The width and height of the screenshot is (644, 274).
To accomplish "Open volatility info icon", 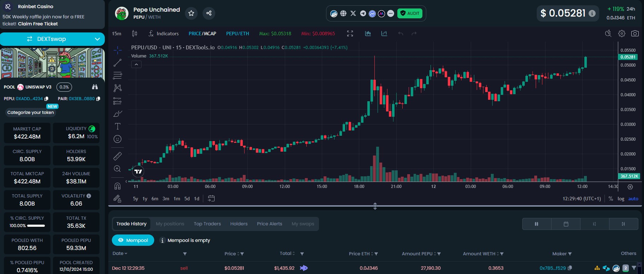I will pos(89,196).
